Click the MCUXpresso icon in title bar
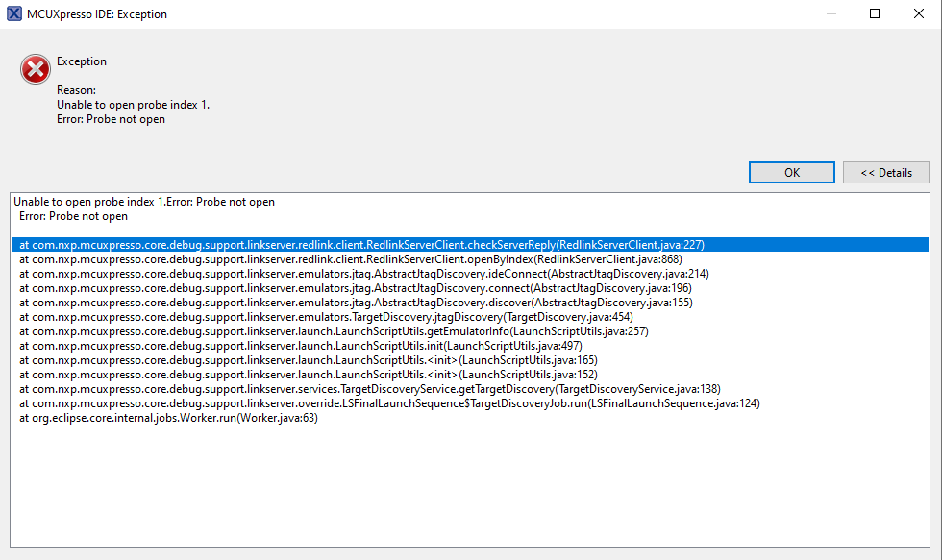 pos(14,14)
